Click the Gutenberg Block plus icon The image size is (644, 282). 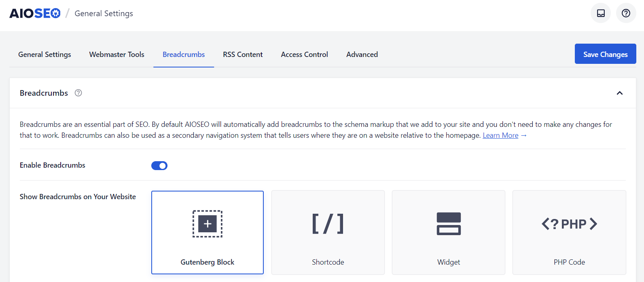click(208, 224)
